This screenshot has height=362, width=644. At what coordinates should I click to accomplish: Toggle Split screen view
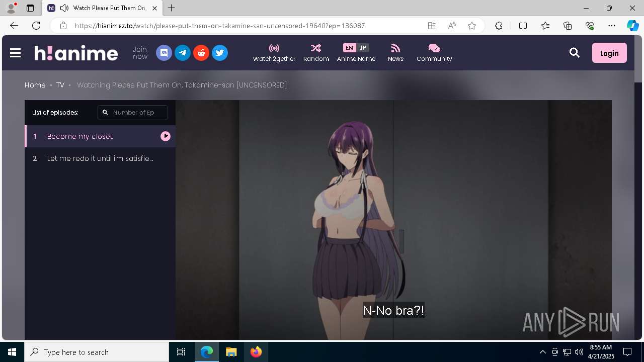(x=523, y=26)
